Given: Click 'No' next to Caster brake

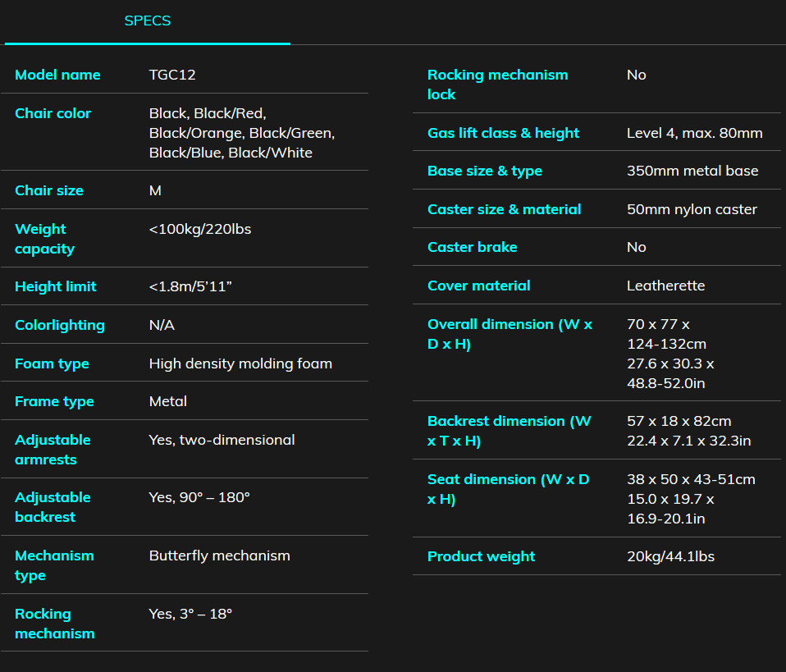Looking at the screenshot, I should tap(637, 247).
